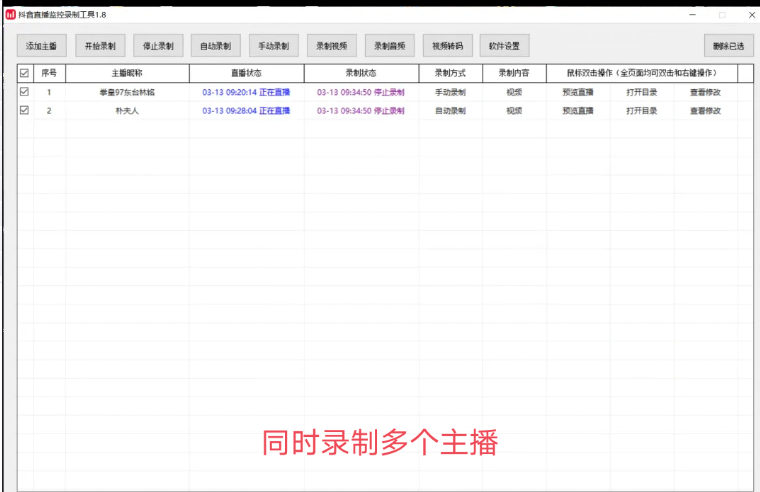Switch to 自动录制 mode
Image resolution: width=760 pixels, height=492 pixels.
pyautogui.click(x=215, y=46)
